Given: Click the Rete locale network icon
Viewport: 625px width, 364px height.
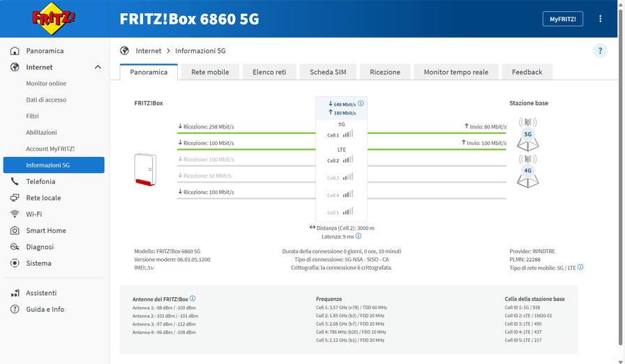Looking at the screenshot, I should click(x=15, y=197).
